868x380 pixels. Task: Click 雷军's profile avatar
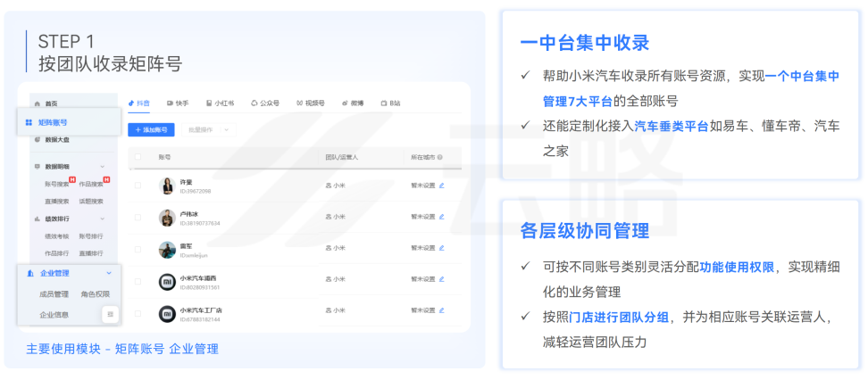coord(167,250)
